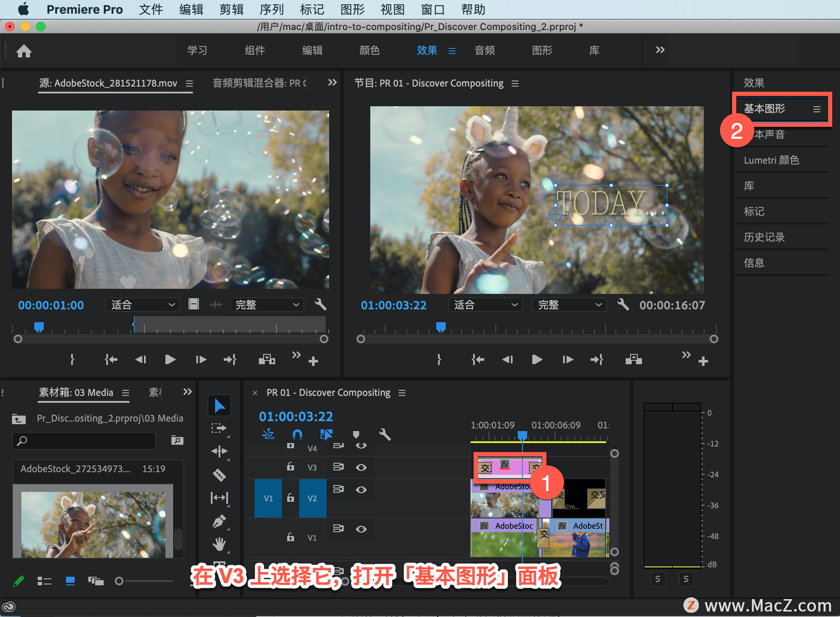
Task: Toggle linked selection in timeline
Action: (326, 434)
